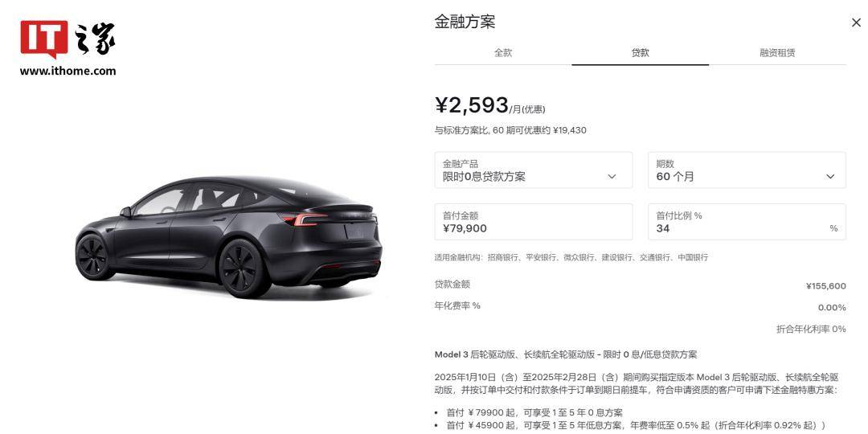Open the 限时0息贷款方案 combo box
This screenshot has height=434, width=868.
point(534,170)
